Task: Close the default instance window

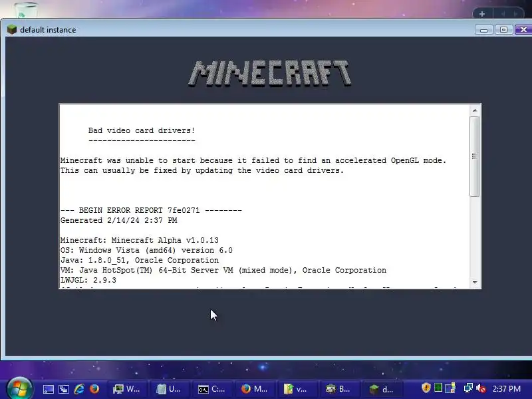Action: pos(523,30)
